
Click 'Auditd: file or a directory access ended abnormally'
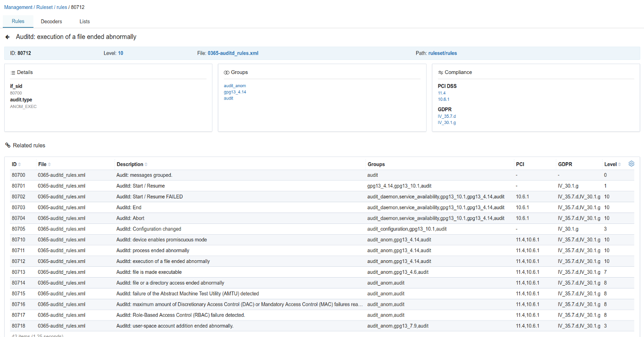170,283
